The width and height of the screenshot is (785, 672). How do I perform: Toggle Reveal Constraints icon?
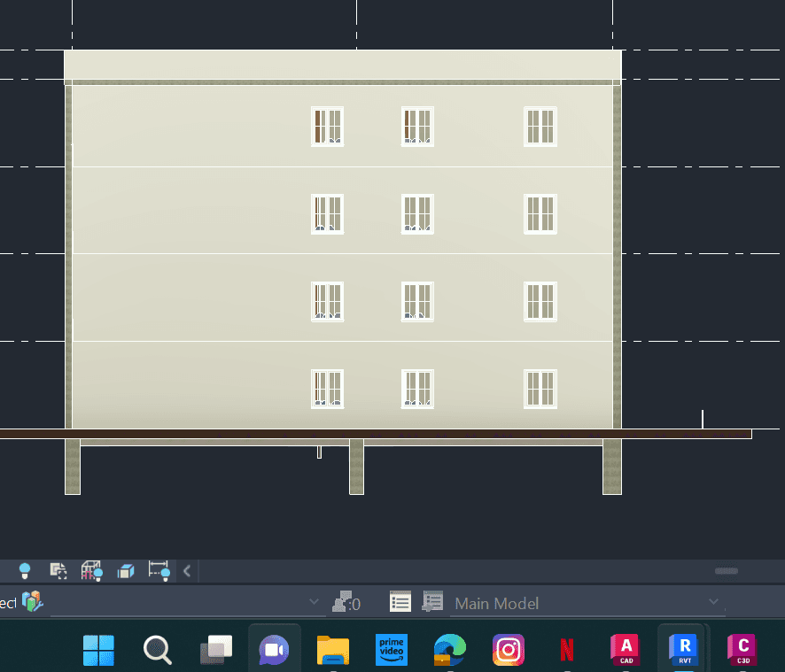(159, 571)
